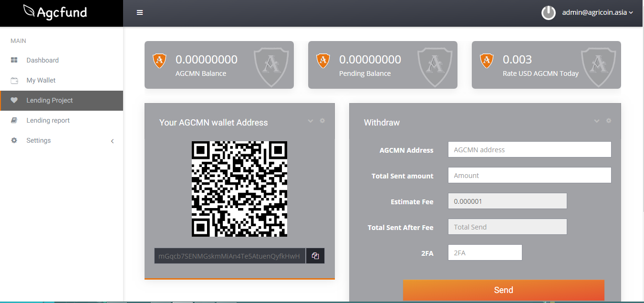The width and height of the screenshot is (644, 303).
Task: Open Withdraw panel gear settings
Action: pyautogui.click(x=609, y=121)
